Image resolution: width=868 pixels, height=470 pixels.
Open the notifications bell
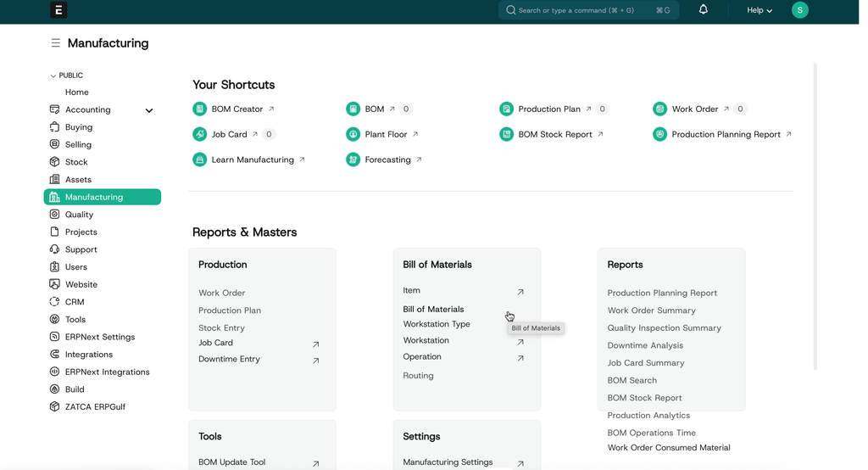[703, 9]
